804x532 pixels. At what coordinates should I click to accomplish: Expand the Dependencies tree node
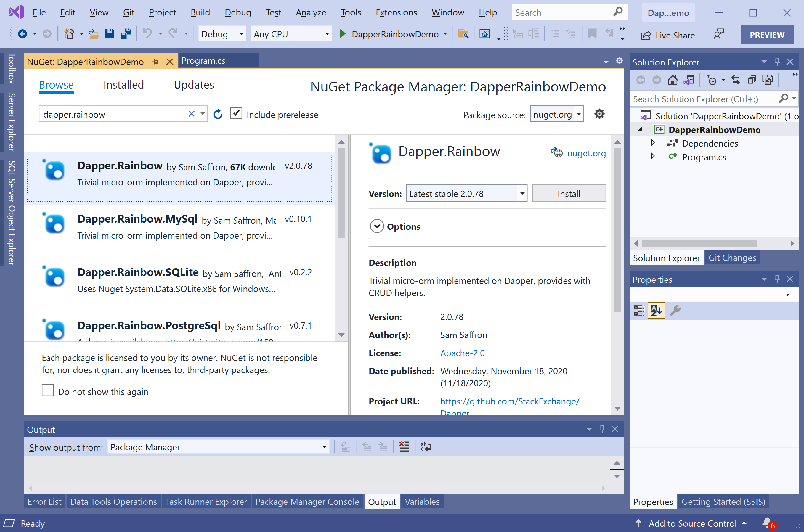click(x=652, y=143)
